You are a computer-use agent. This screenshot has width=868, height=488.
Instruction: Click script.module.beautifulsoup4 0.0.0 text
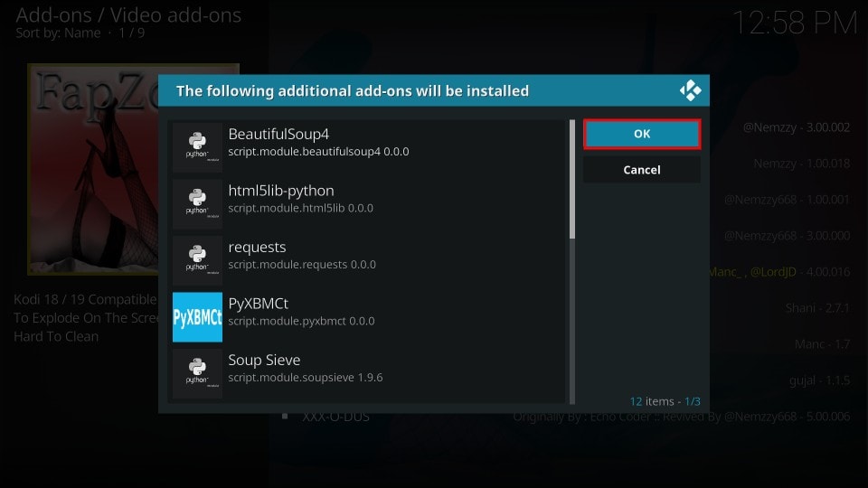coord(318,152)
